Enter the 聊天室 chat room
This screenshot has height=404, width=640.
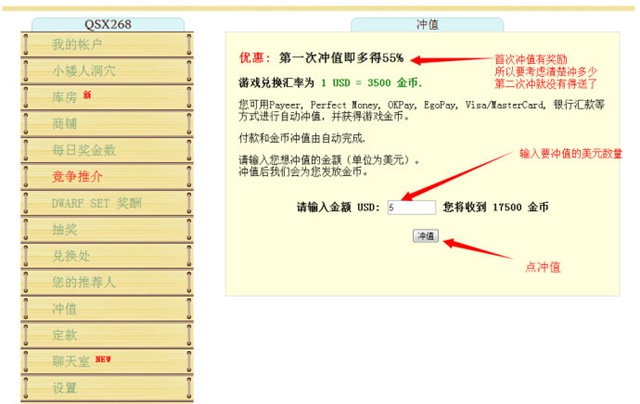(x=71, y=361)
